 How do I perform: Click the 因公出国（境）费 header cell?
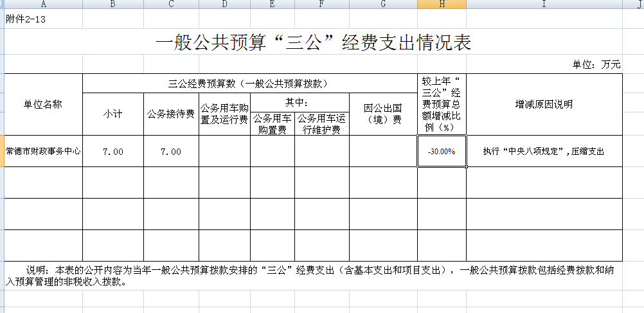[x=382, y=114]
